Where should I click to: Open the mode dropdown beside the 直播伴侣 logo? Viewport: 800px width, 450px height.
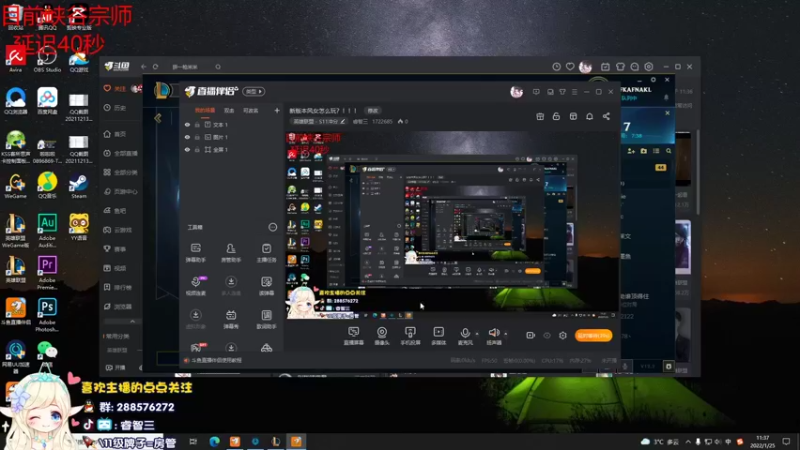coord(254,91)
